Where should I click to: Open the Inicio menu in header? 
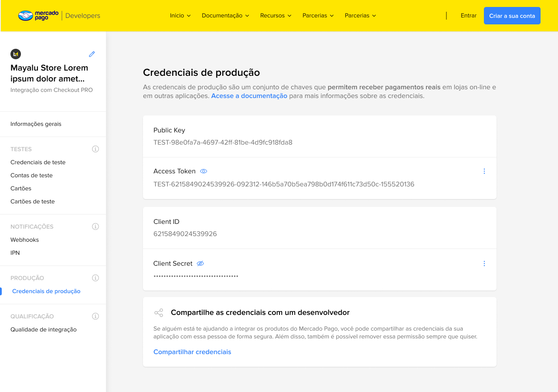180,16
